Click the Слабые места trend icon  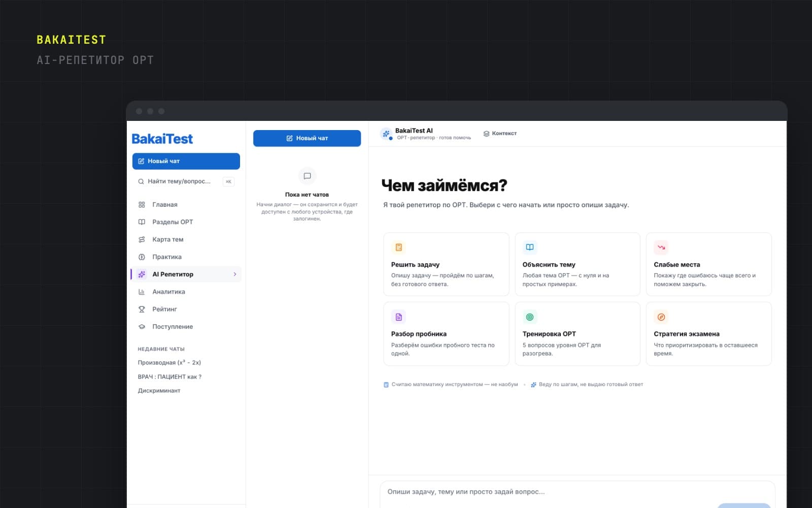coord(661,247)
